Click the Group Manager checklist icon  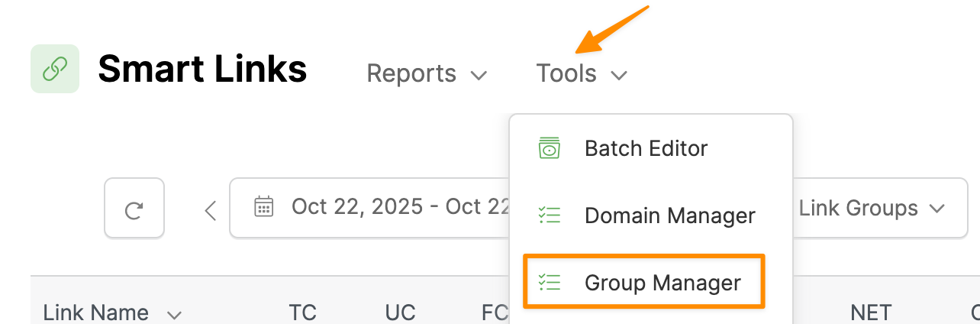click(x=549, y=283)
